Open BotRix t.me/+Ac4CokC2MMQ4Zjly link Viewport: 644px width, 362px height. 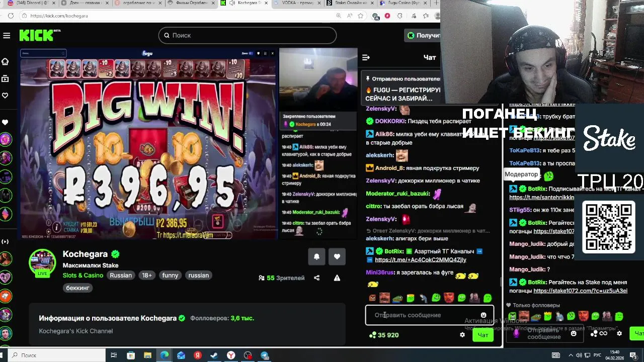(x=420, y=260)
